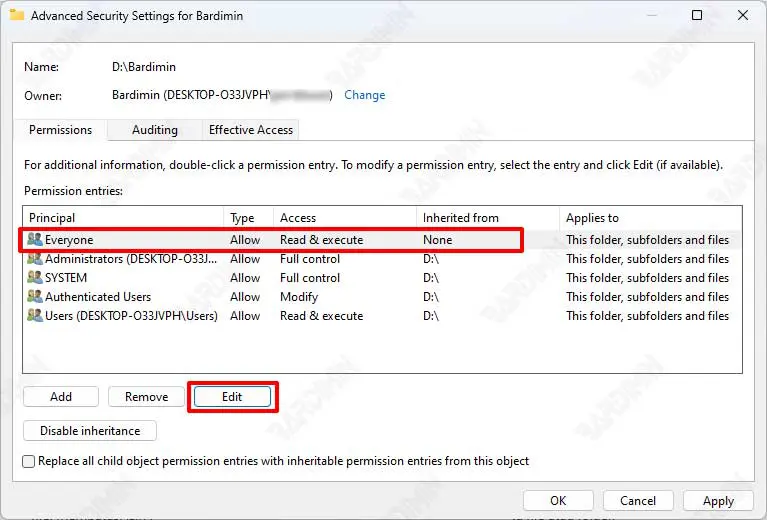Select the Users (DESKTOP-O33JVPH\Users) entry
The width and height of the screenshot is (767, 520).
pos(382,316)
